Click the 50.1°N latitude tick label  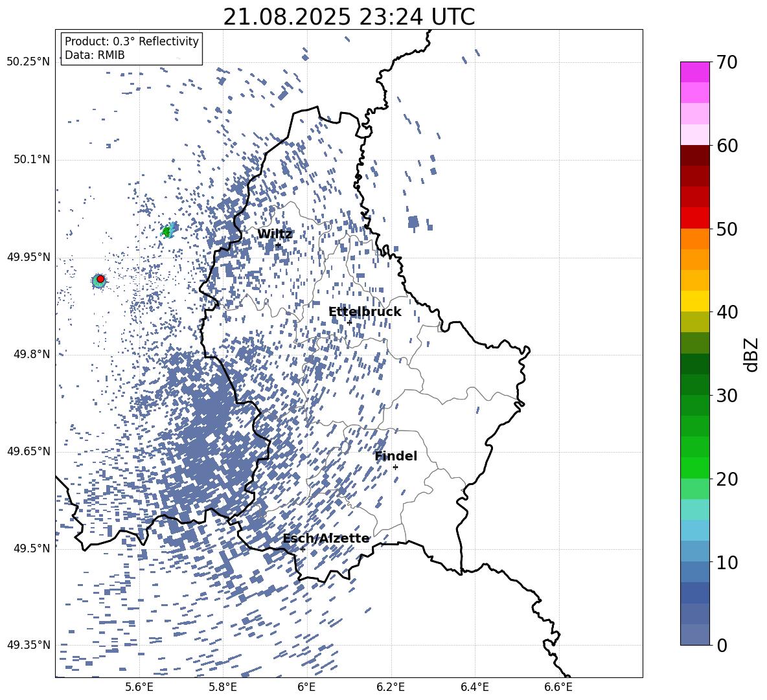click(32, 159)
